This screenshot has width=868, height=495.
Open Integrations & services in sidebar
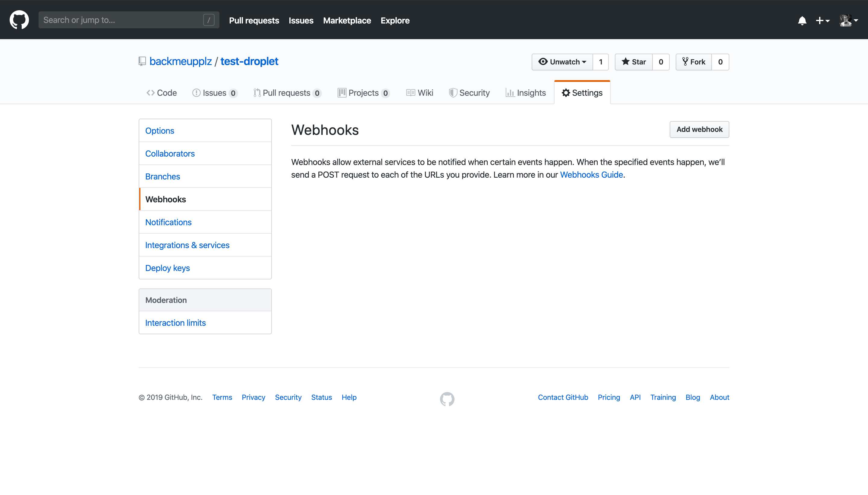(205, 245)
